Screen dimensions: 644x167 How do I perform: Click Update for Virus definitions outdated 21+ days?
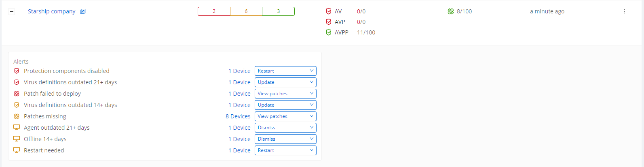(281, 82)
